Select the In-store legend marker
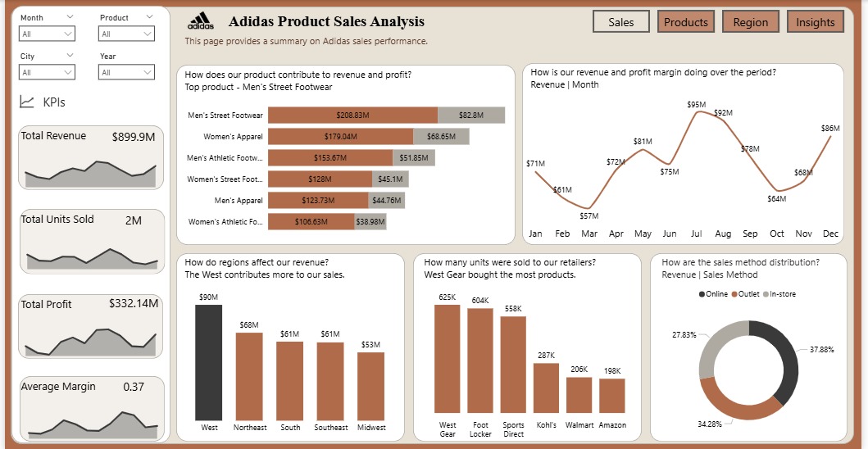Image resolution: width=868 pixels, height=449 pixels. point(767,294)
